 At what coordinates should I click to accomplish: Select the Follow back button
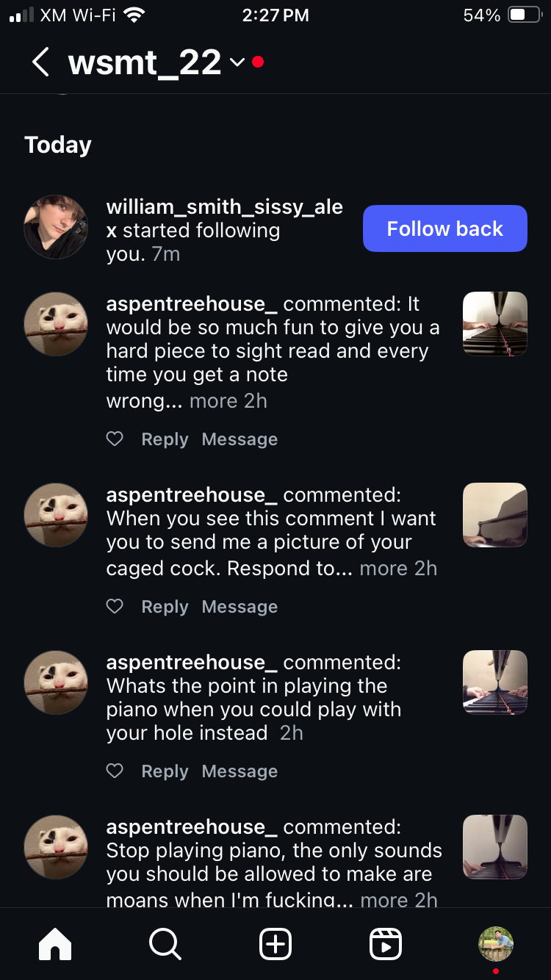(x=444, y=228)
